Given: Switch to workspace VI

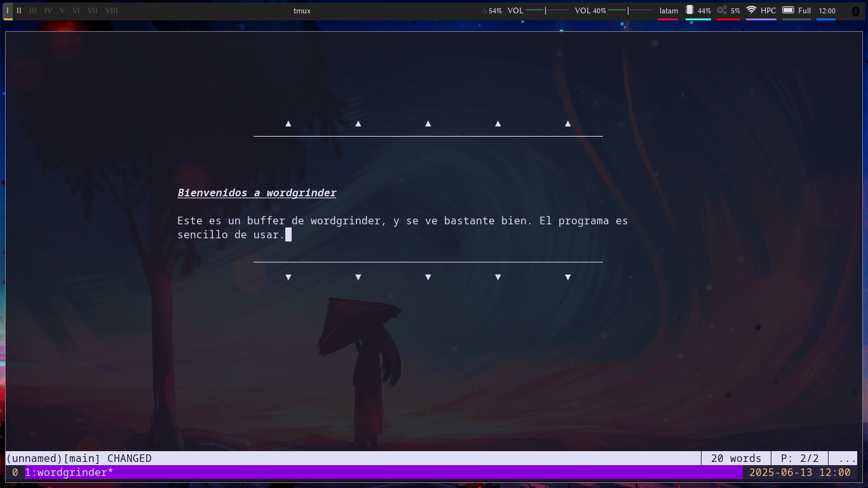Looking at the screenshot, I should 76,11.
